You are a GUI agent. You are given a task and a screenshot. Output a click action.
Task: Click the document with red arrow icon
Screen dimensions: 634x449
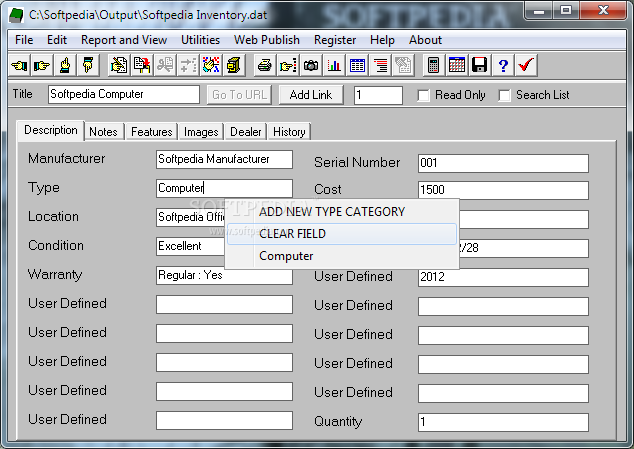[142, 65]
